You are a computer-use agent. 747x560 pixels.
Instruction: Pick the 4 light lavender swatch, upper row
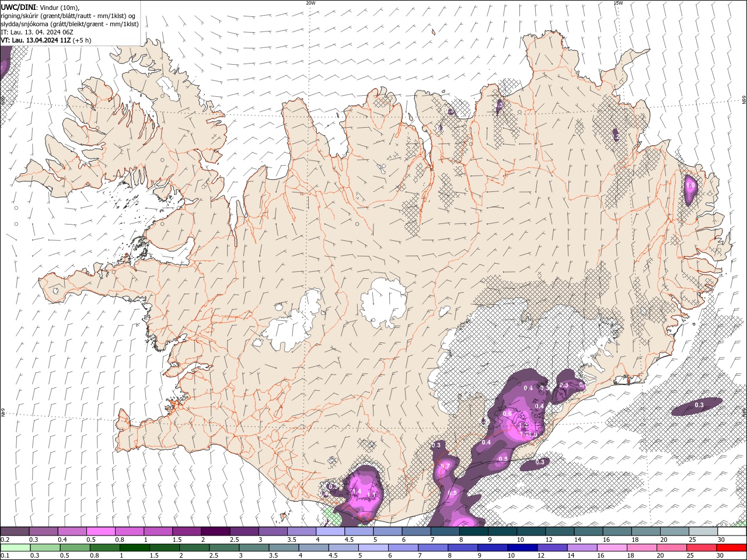tap(330, 531)
